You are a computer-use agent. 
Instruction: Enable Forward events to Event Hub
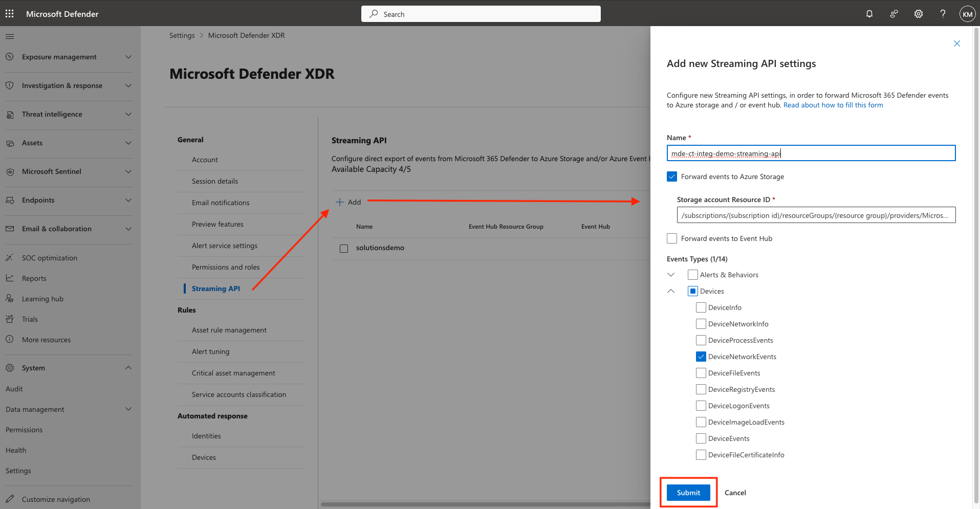(672, 238)
